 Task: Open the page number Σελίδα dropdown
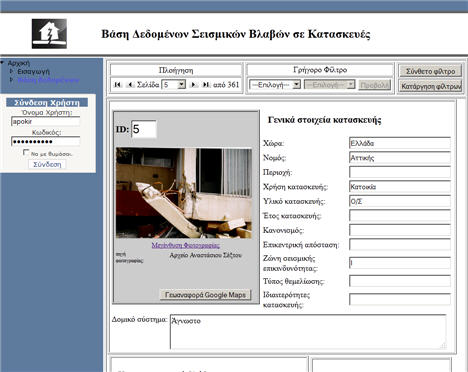point(173,85)
